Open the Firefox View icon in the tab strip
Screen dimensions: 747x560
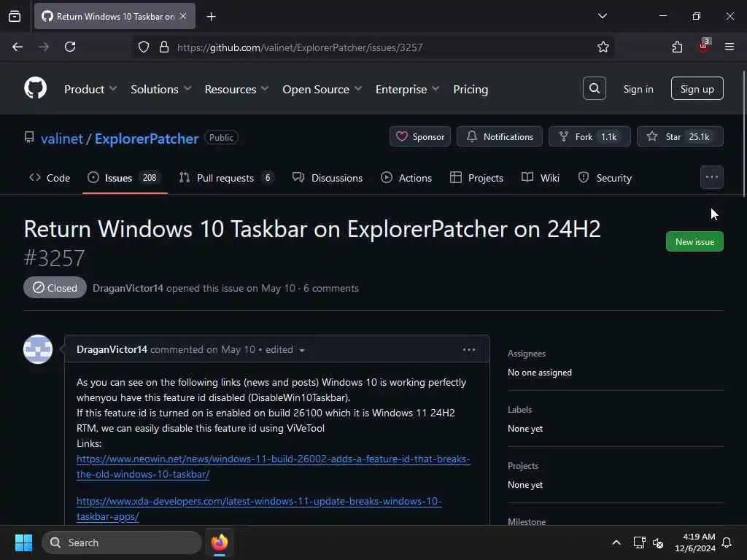(15, 17)
